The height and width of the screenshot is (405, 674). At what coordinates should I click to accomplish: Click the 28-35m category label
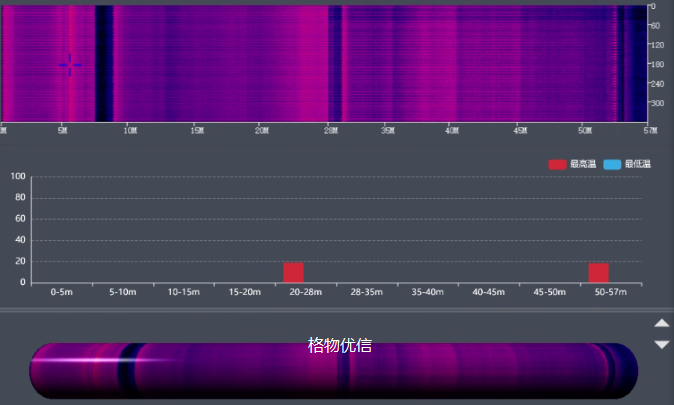click(x=367, y=292)
